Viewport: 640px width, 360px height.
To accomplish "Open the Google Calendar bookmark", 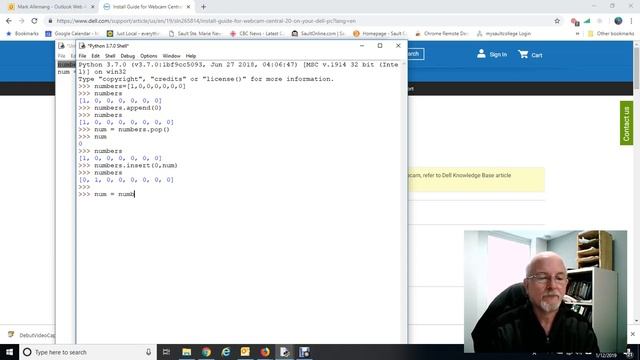I will pos(72,33).
